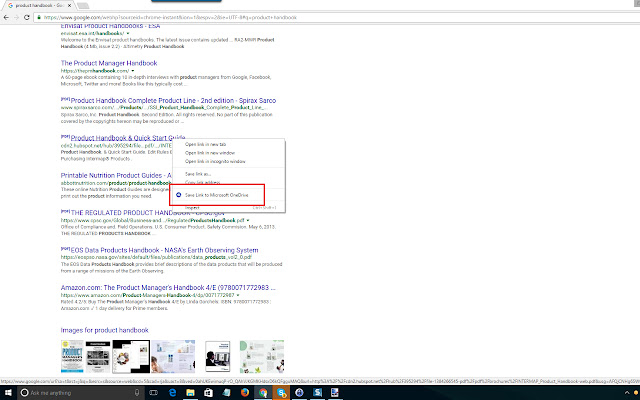Switch to Google Chrome on the taskbar
This screenshot has height=400, width=640.
tap(263, 393)
